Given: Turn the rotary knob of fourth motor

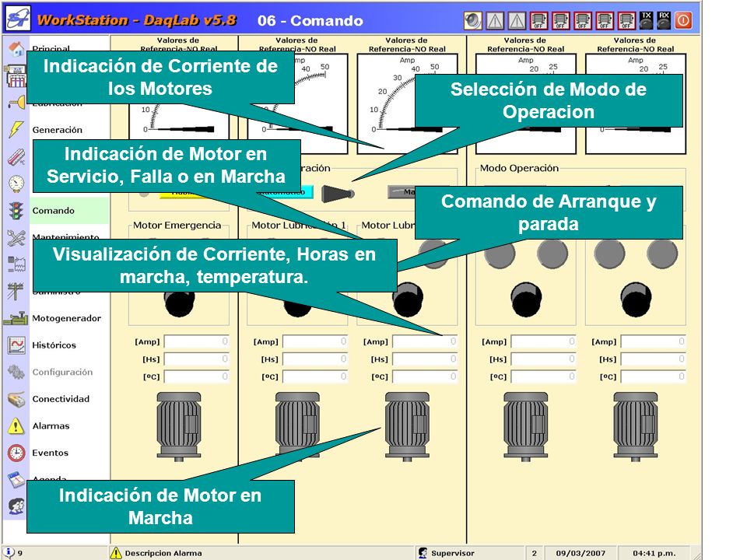Looking at the screenshot, I should click(526, 299).
